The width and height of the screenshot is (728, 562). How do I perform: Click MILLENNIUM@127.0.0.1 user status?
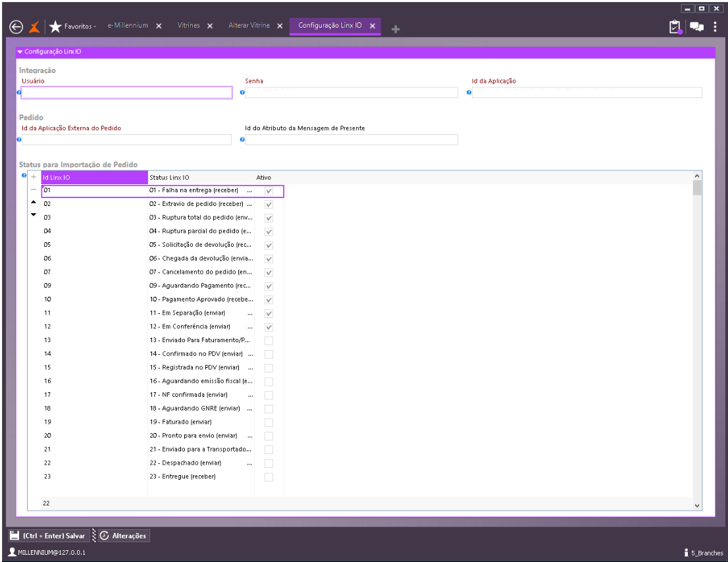pos(47,552)
